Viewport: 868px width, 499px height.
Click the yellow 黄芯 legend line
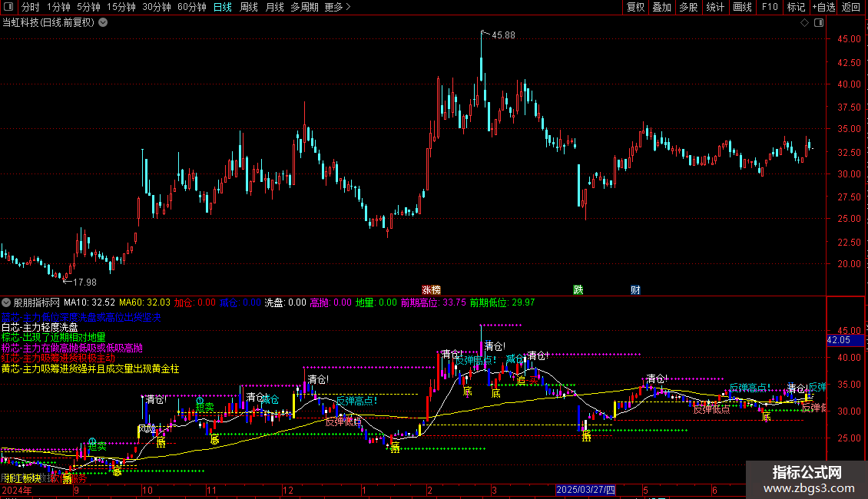(90, 368)
